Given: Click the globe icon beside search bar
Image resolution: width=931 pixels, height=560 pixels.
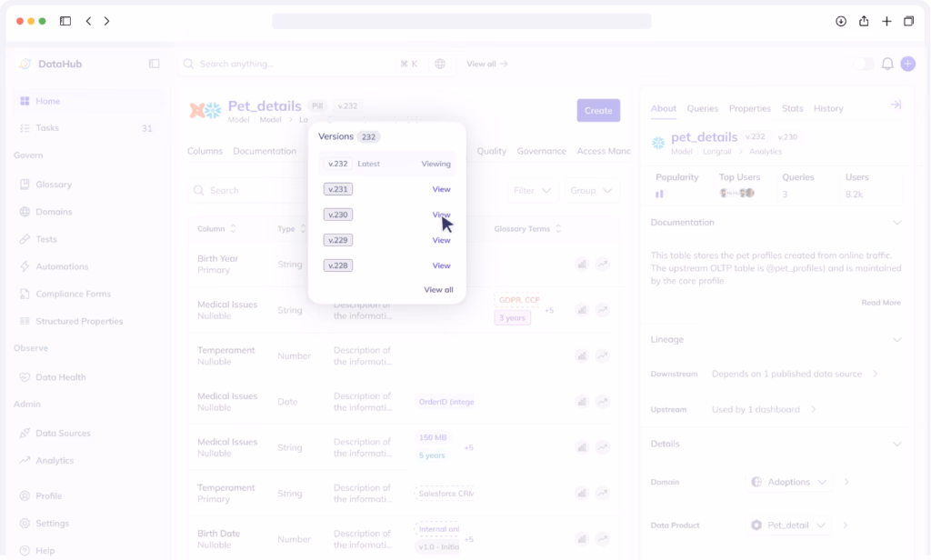Looking at the screenshot, I should pos(440,64).
